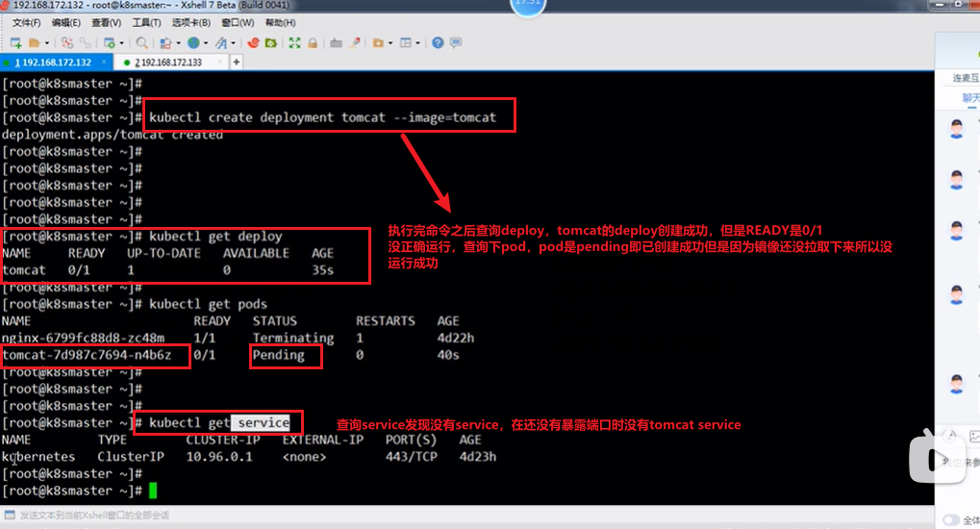Click the top avatar in chat panel

tap(956, 129)
